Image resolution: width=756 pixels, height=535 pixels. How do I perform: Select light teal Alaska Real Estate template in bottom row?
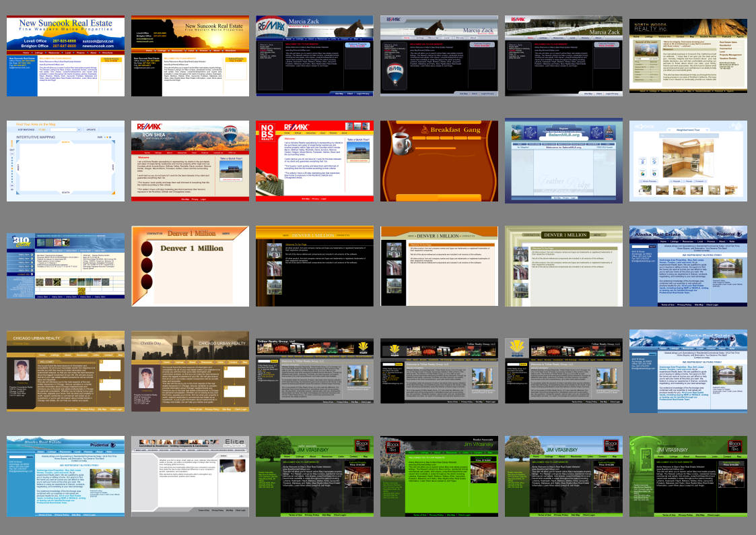pyautogui.click(x=65, y=476)
